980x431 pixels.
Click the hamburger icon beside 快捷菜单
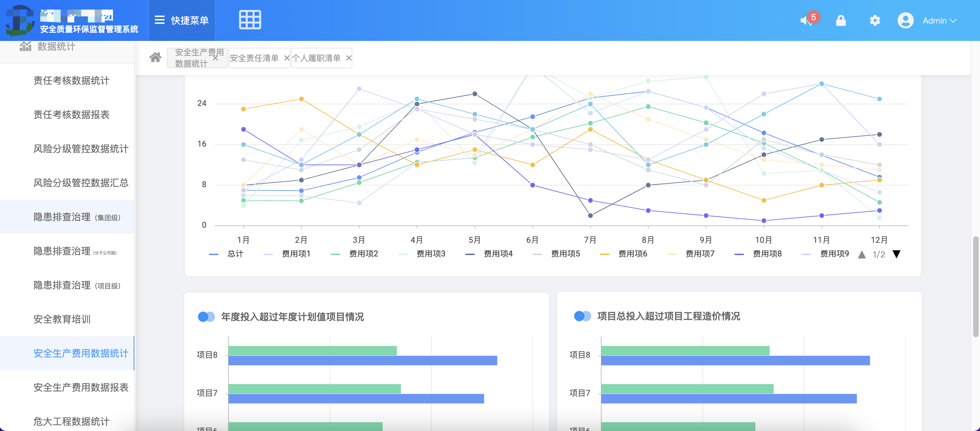(159, 20)
